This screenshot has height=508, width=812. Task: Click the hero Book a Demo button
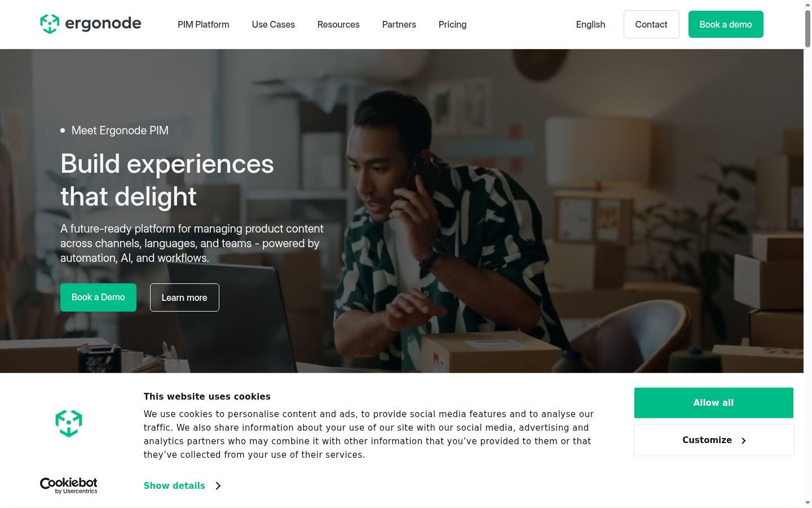coord(98,297)
